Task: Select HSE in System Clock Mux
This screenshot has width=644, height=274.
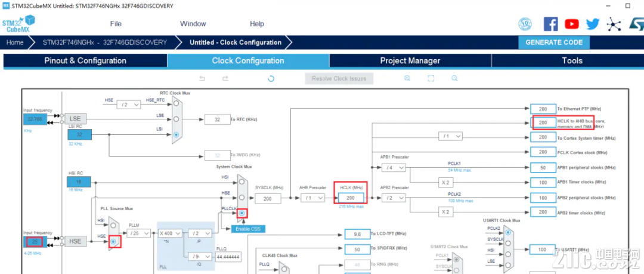Action: pos(242,198)
